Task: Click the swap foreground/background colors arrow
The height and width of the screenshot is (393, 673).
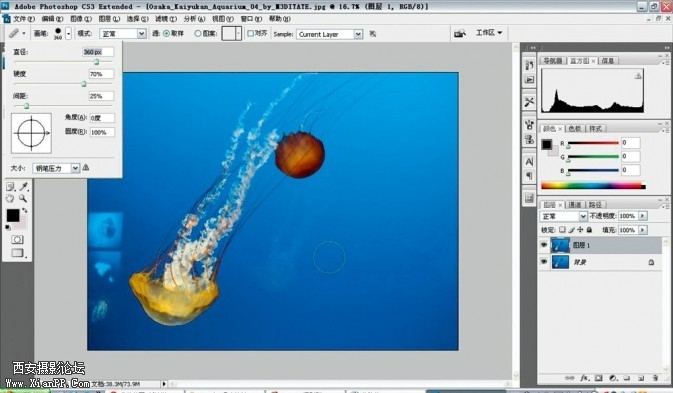Action: 24,210
